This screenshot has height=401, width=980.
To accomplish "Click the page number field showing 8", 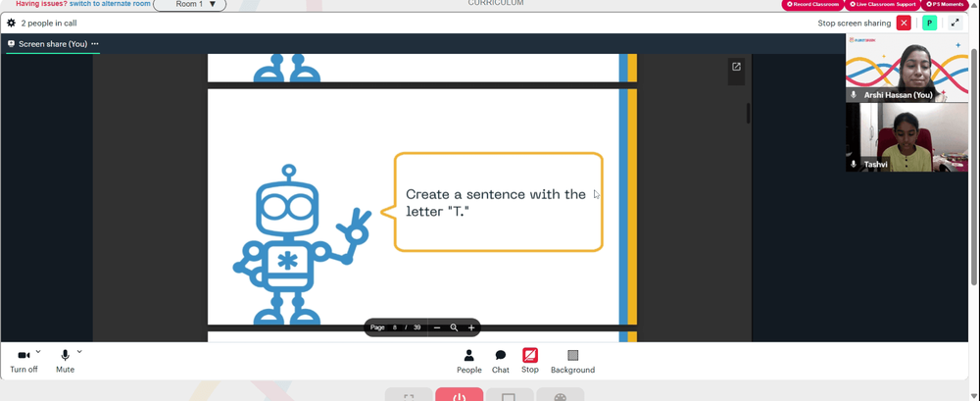I will pos(395,327).
